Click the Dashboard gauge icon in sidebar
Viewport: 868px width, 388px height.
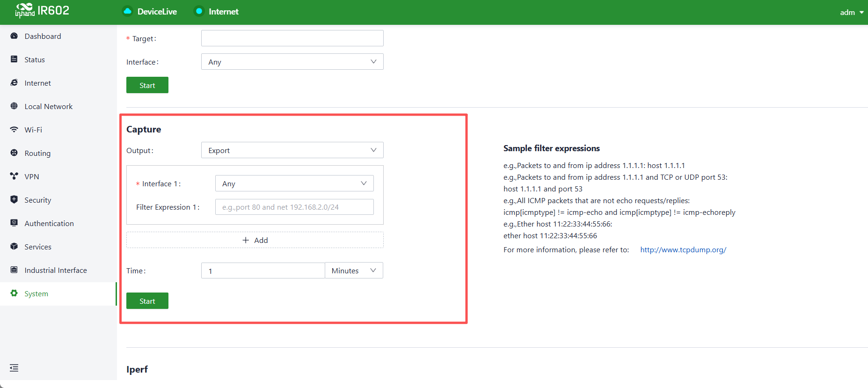coord(14,36)
